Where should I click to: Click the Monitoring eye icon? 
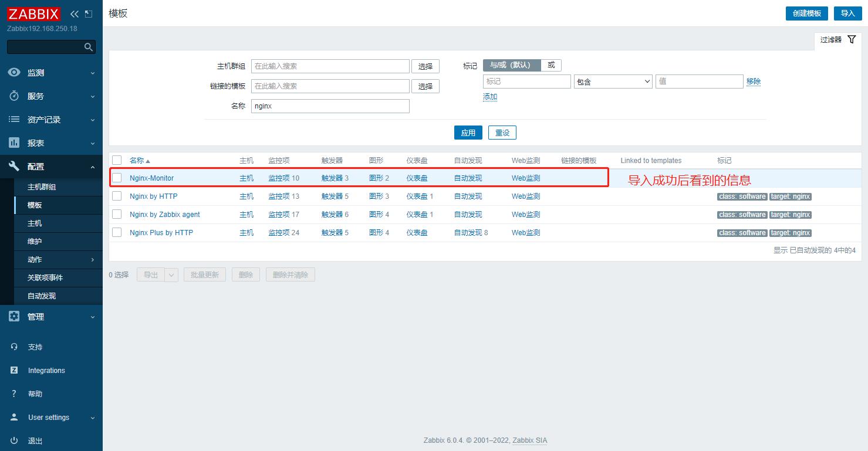click(14, 73)
